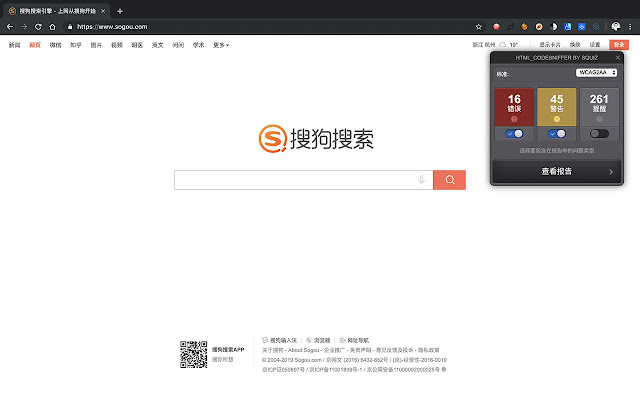640x400 pixels.
Task: Open the 视频 navigation item
Action: point(116,45)
